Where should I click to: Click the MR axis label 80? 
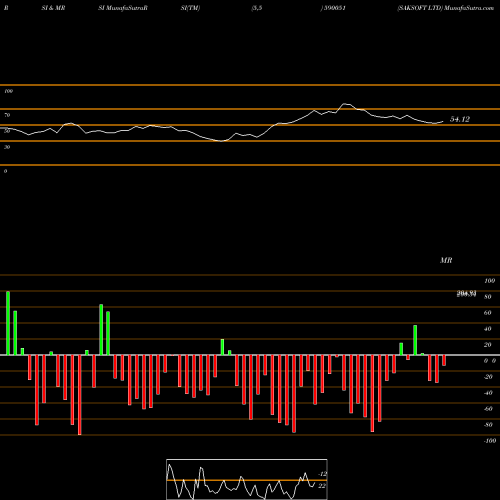488,297
